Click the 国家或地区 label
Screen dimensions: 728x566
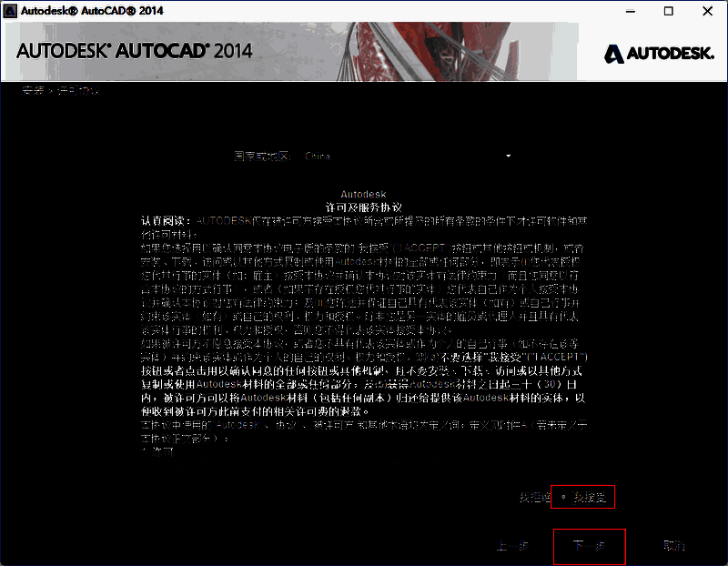(x=262, y=157)
